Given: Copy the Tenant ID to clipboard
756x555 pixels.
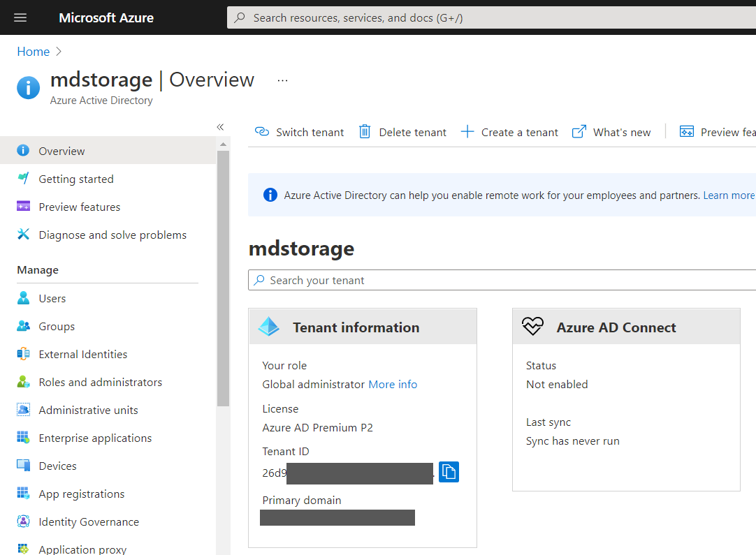Looking at the screenshot, I should click(449, 472).
